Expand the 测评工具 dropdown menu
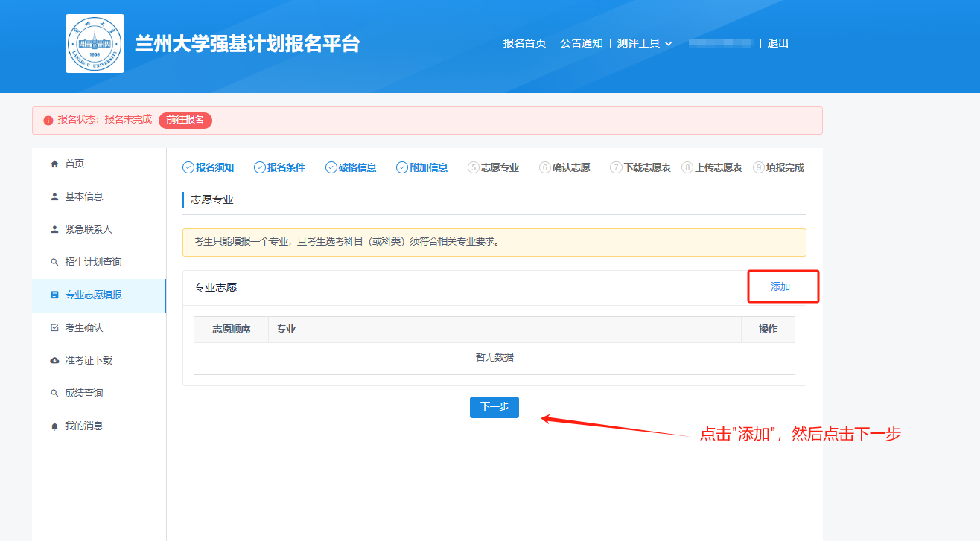This screenshot has height=541, width=980. click(644, 44)
